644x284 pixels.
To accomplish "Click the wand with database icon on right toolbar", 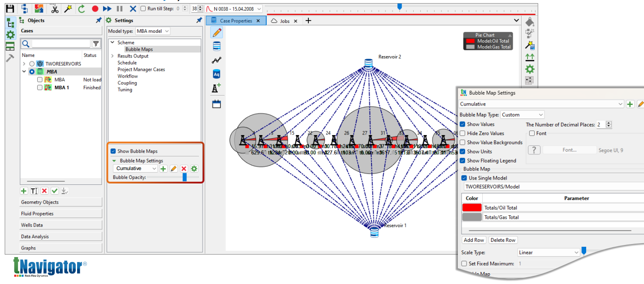I will pos(530,45).
